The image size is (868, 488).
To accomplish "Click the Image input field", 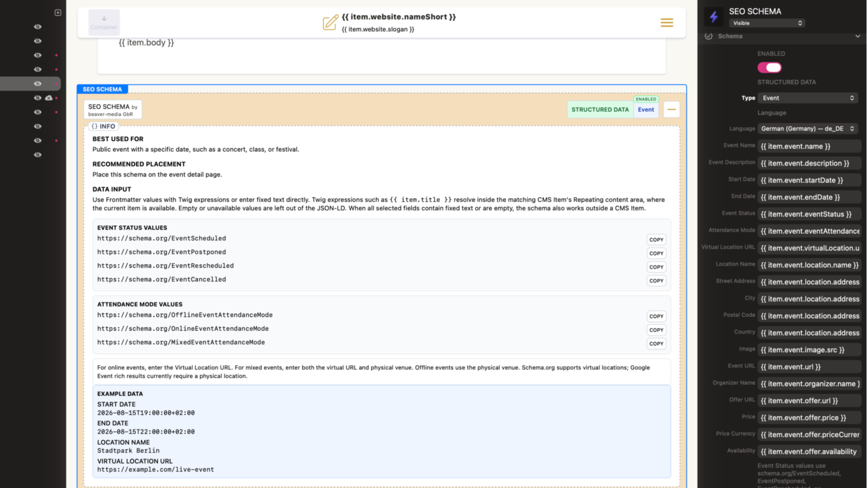I will (809, 350).
